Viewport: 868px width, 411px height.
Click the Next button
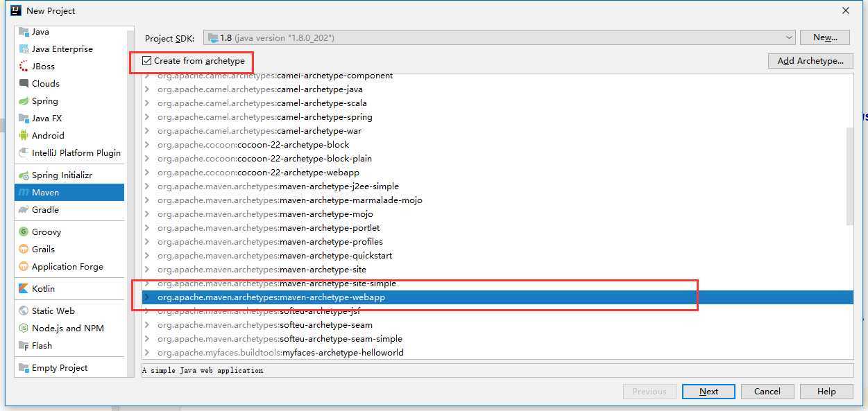tap(708, 392)
